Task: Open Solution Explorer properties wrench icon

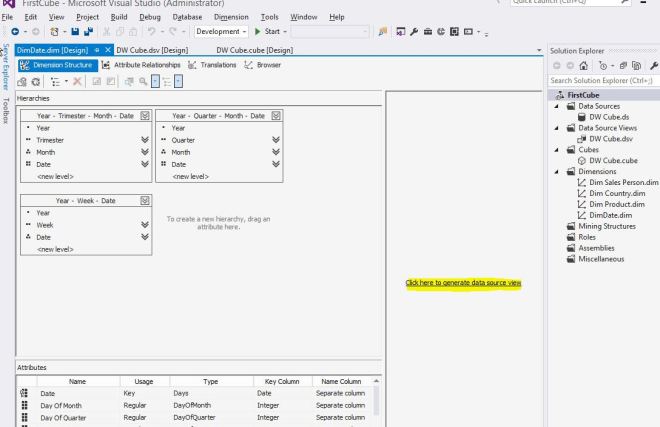Action: coord(653,64)
